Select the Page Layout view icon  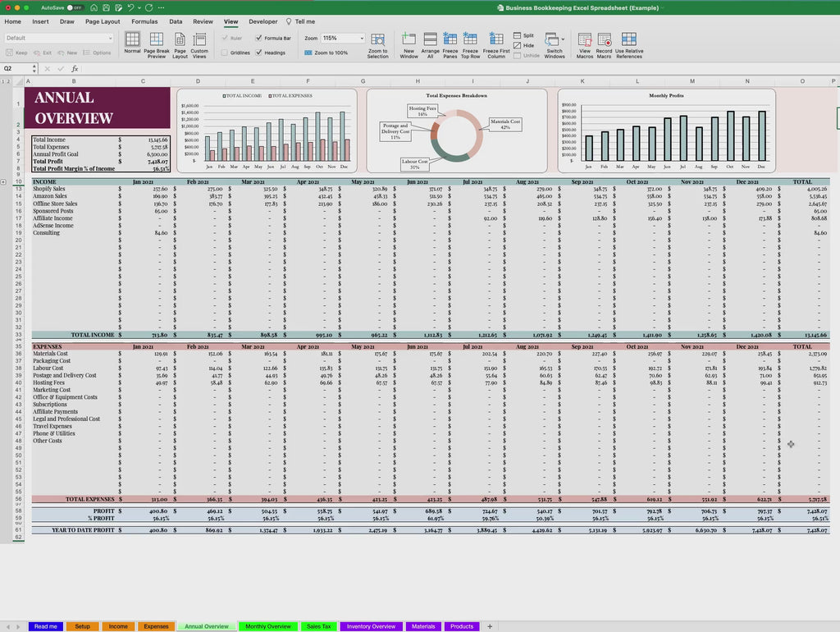tap(180, 39)
